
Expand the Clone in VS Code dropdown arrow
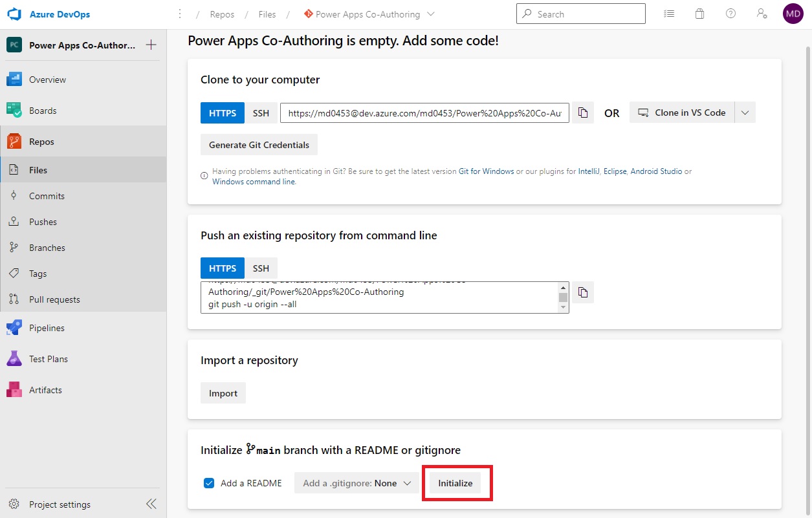(744, 112)
